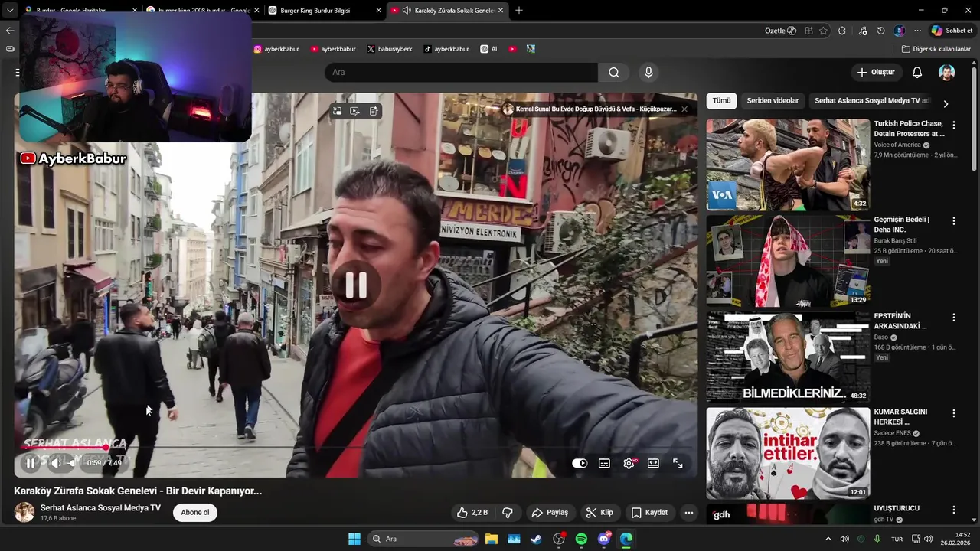Open Steam from taskbar

click(x=536, y=539)
